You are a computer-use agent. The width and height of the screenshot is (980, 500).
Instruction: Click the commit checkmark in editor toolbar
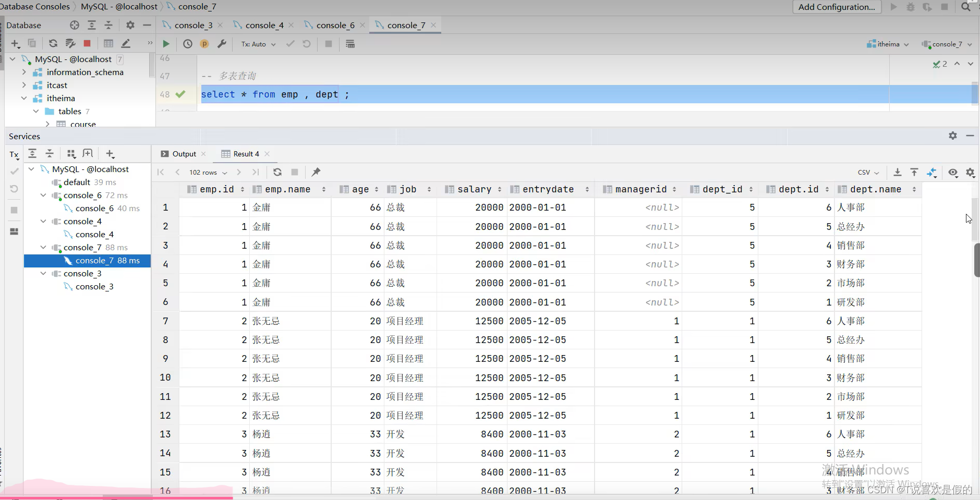[x=291, y=44]
